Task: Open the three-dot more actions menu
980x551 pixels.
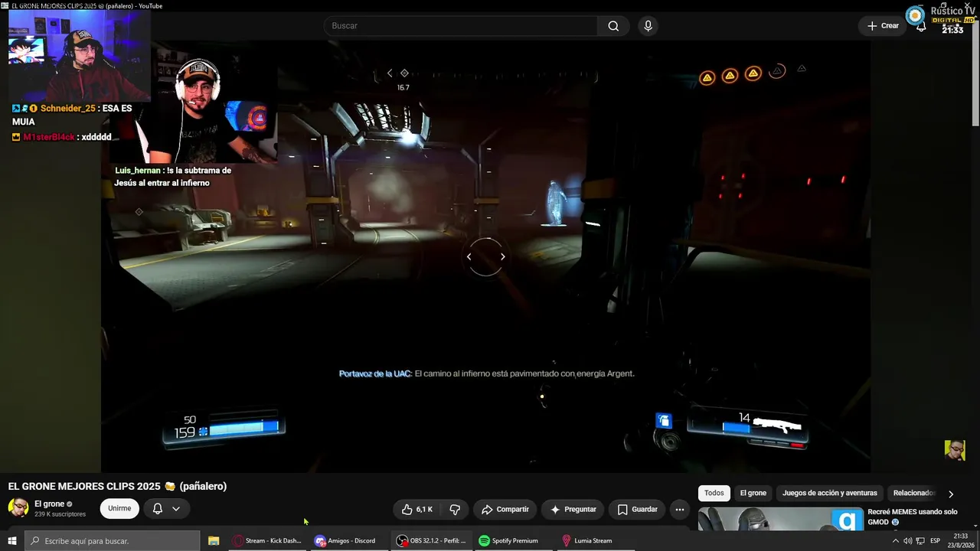Action: (x=679, y=509)
